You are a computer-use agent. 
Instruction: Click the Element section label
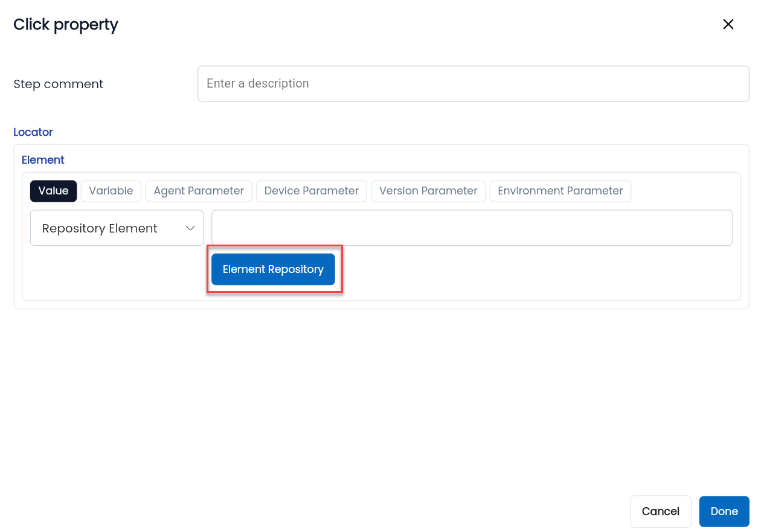click(43, 160)
